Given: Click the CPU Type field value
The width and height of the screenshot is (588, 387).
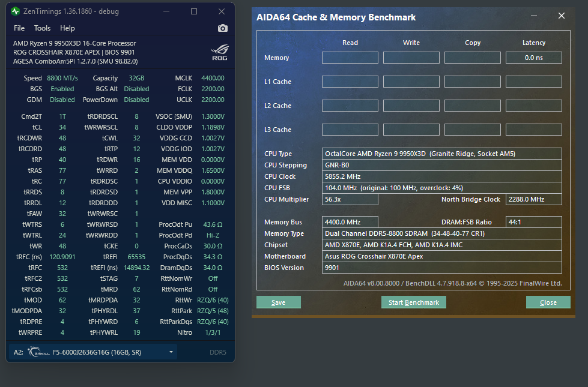Looking at the screenshot, I should (x=441, y=154).
